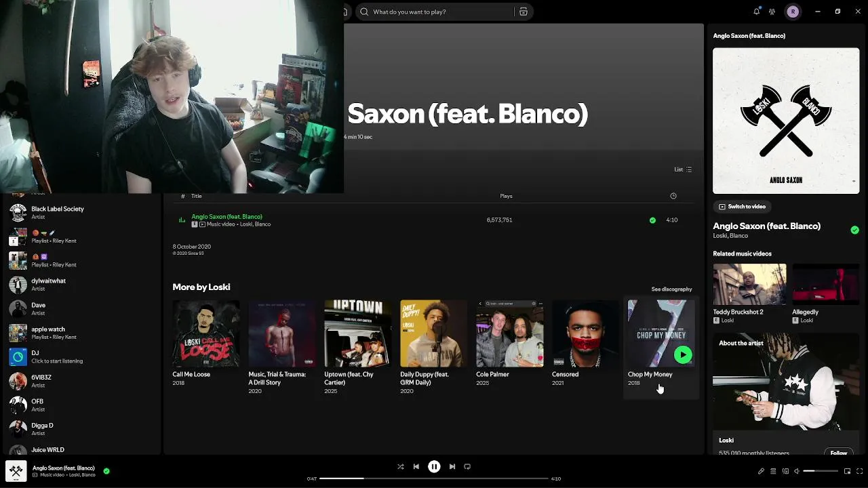Screen dimensions: 868x488
Task: Follow the artist Loski
Action: (x=839, y=452)
